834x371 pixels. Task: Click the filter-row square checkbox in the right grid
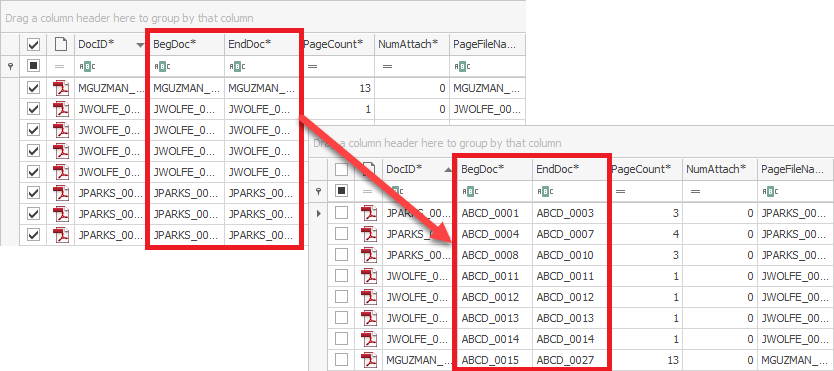341,191
